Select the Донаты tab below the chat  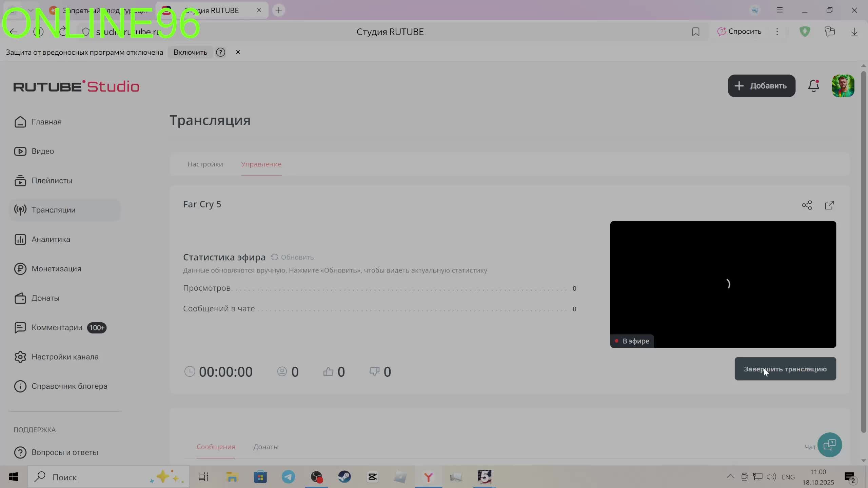[266, 447]
